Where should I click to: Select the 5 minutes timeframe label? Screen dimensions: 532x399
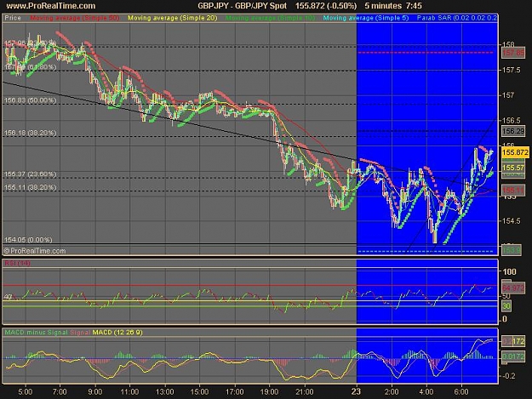click(x=383, y=6)
